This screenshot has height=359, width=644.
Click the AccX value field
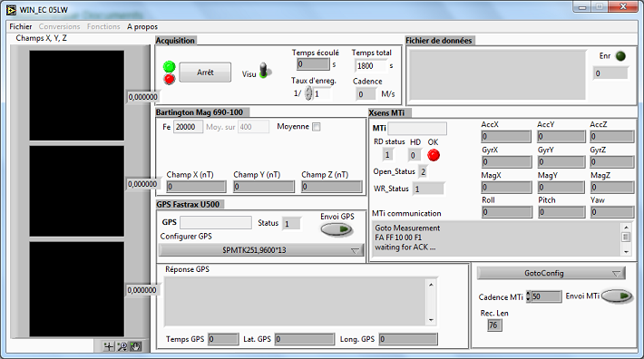(x=506, y=136)
